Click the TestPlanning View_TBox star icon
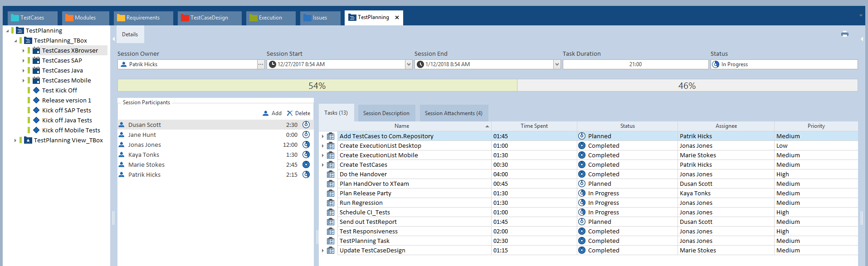 click(28, 140)
